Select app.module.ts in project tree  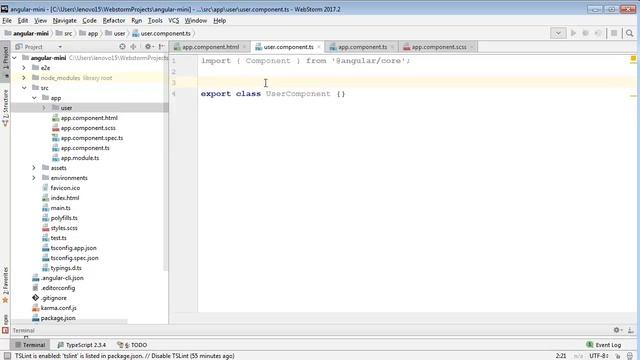tap(80, 158)
